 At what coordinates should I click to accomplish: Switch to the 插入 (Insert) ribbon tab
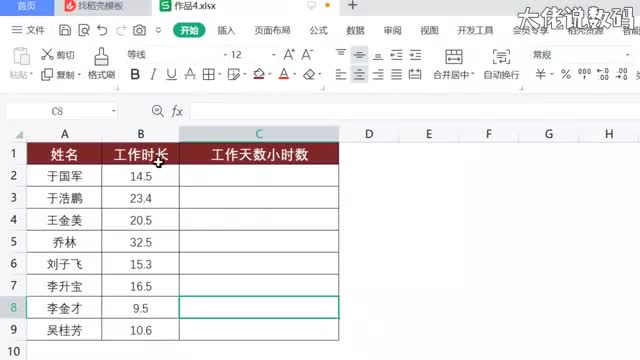tap(226, 30)
